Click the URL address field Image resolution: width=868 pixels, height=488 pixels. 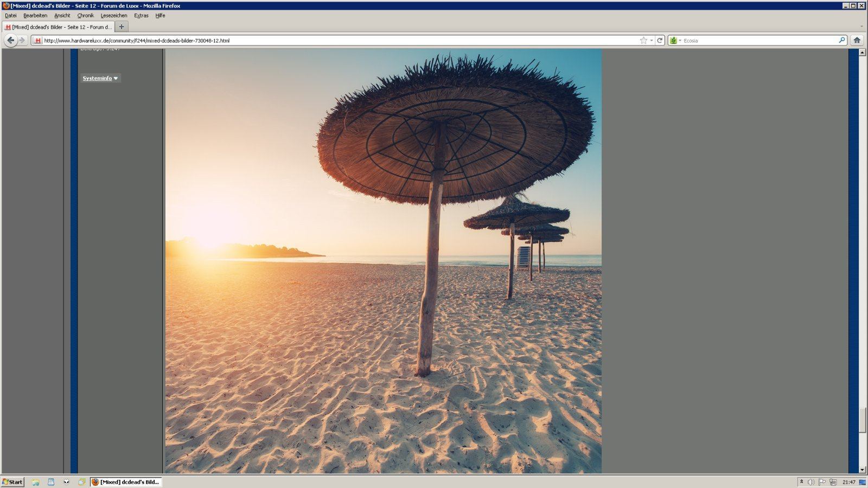tap(341, 41)
